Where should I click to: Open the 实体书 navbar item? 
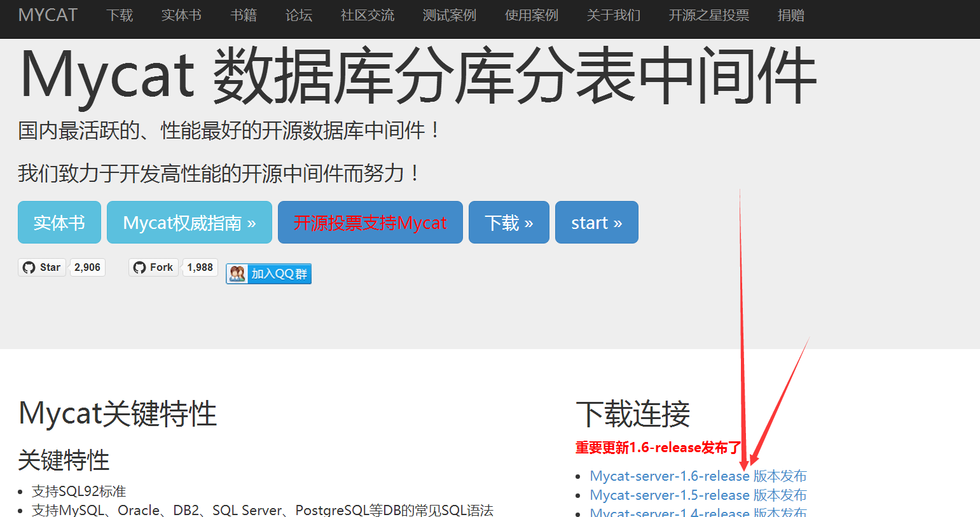pos(181,15)
